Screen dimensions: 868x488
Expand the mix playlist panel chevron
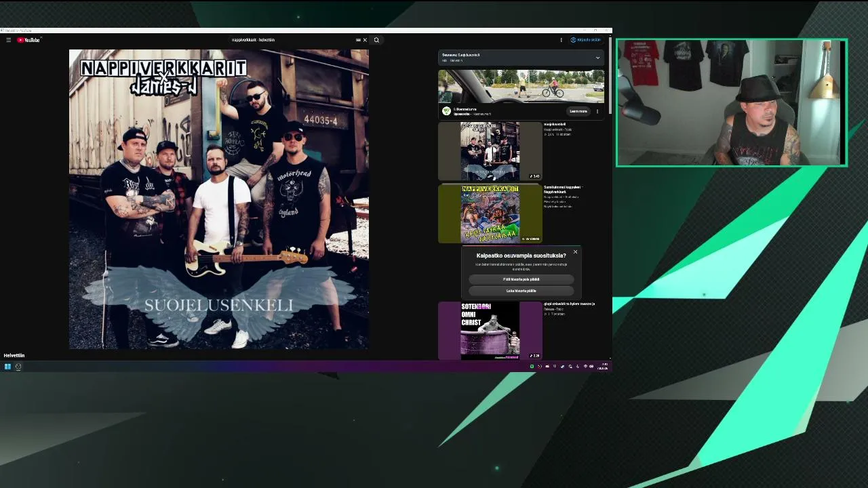click(597, 58)
